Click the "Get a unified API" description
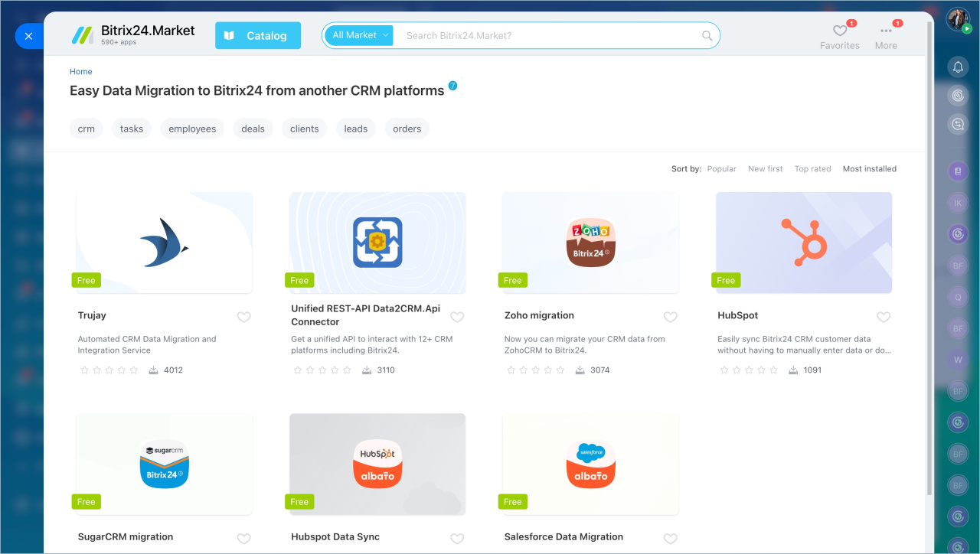 click(371, 344)
